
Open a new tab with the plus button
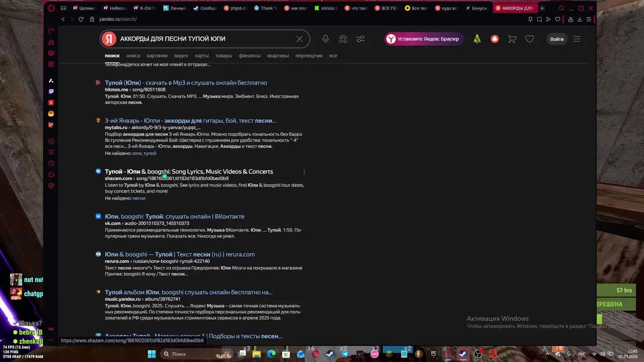[542, 8]
